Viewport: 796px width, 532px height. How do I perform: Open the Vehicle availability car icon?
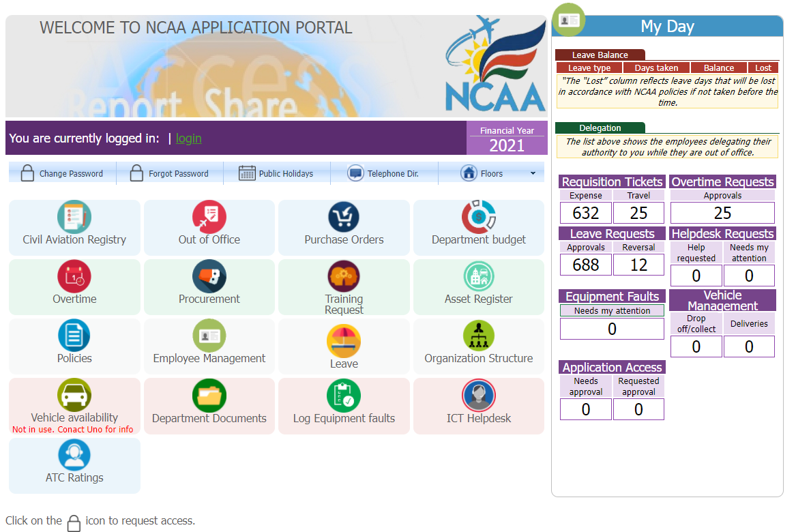click(74, 395)
